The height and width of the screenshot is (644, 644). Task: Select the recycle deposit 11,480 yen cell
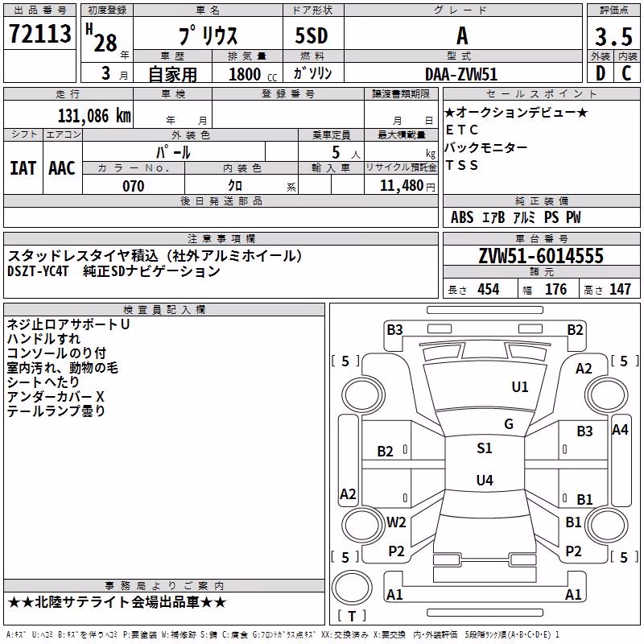[x=401, y=185]
